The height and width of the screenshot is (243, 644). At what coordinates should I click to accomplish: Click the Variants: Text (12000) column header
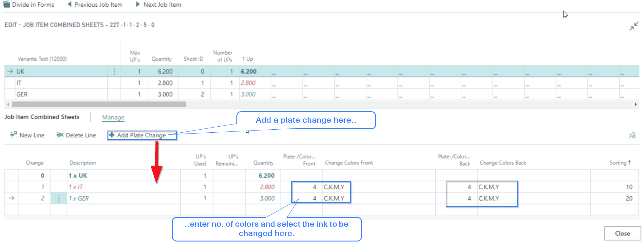42,59
